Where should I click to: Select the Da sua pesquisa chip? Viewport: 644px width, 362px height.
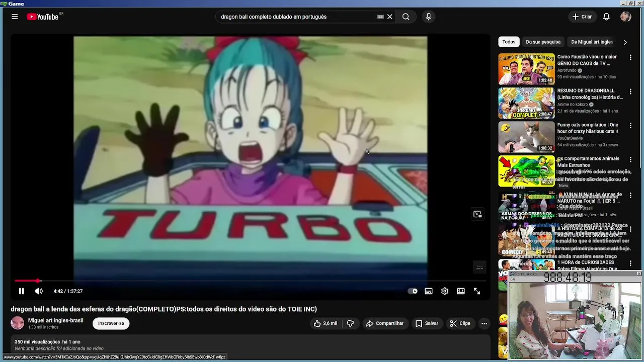pyautogui.click(x=543, y=42)
